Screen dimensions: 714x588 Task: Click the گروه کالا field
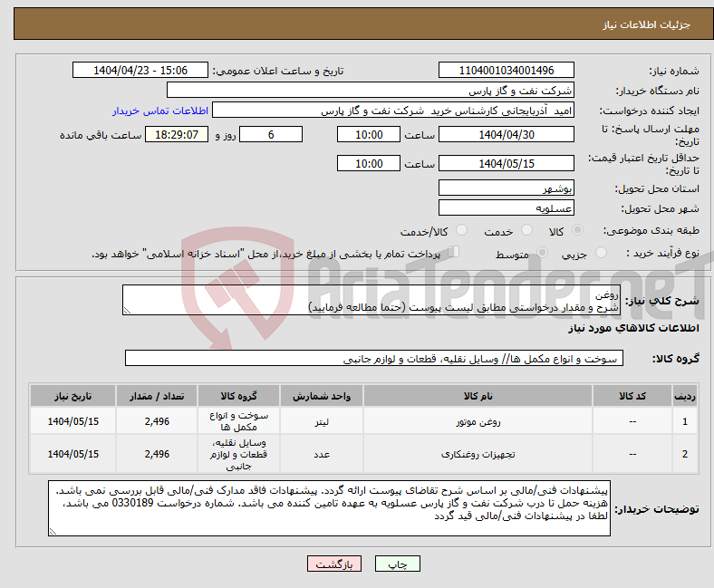tap(374, 359)
